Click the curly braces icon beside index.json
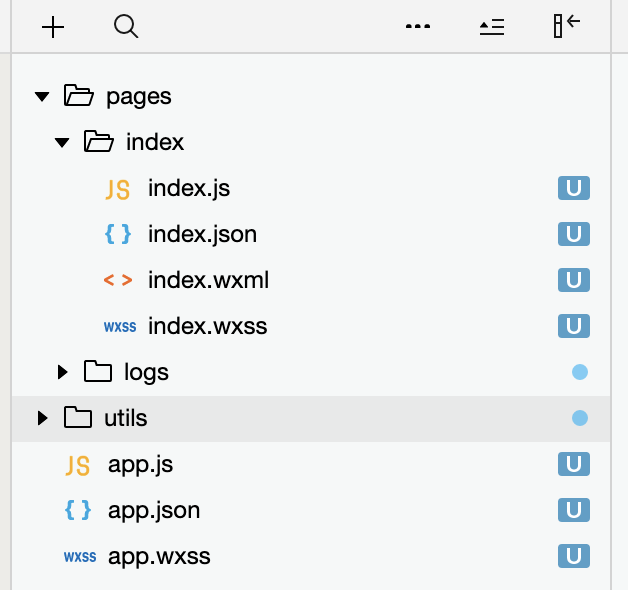 point(117,234)
